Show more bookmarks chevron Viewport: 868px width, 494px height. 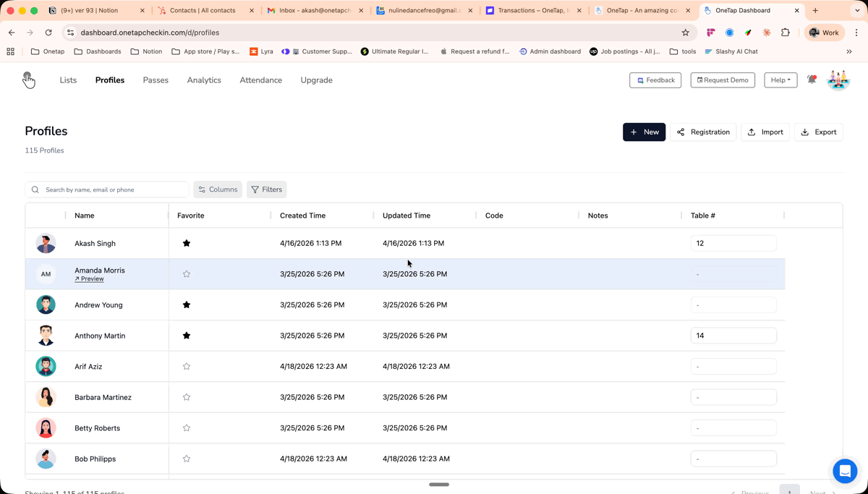click(x=849, y=51)
